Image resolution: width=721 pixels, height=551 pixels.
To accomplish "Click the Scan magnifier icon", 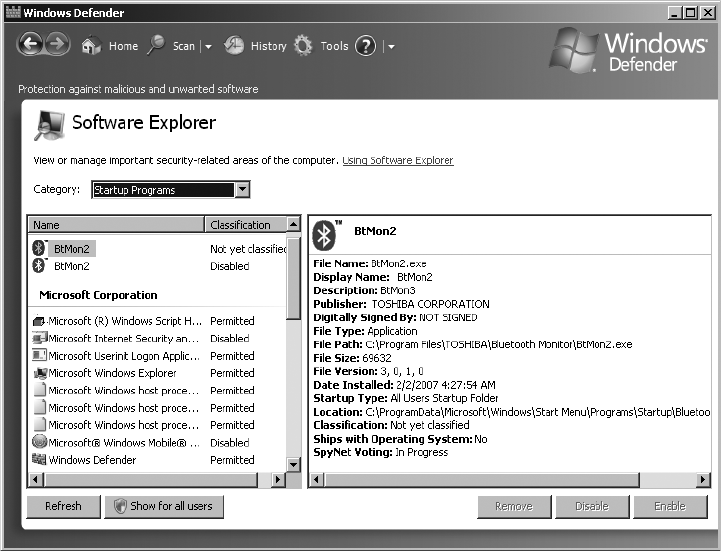I will point(156,45).
